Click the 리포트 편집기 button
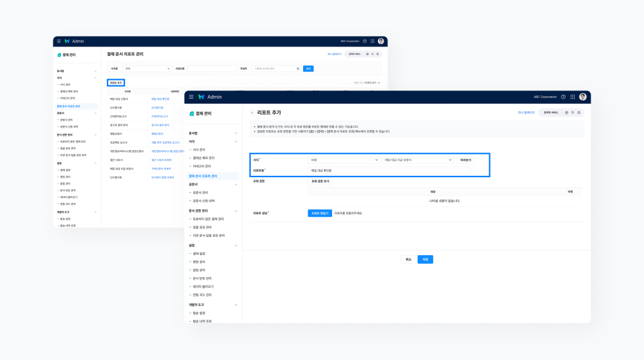The image size is (644, 360). tap(319, 213)
